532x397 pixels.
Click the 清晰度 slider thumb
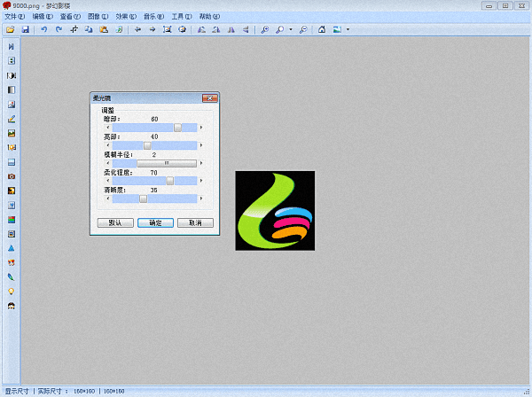click(x=144, y=198)
